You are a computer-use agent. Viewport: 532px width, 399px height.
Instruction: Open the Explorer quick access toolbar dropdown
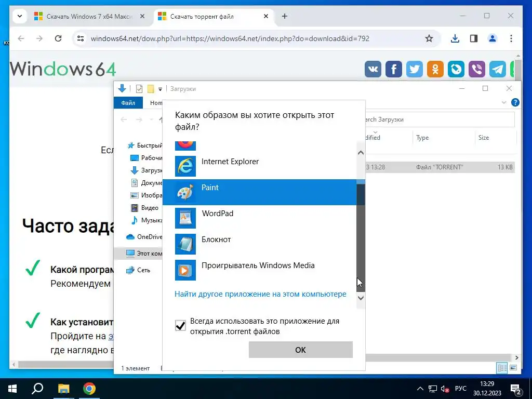tap(160, 89)
